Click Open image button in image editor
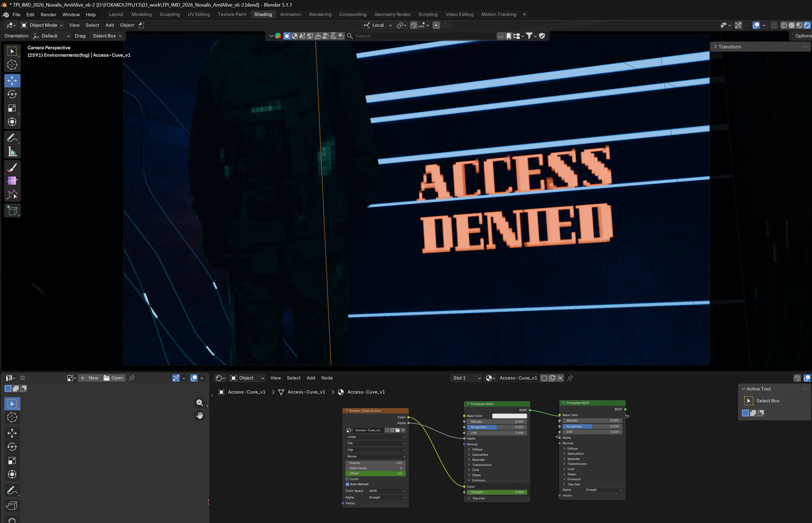This screenshot has height=523, width=812. [113, 378]
